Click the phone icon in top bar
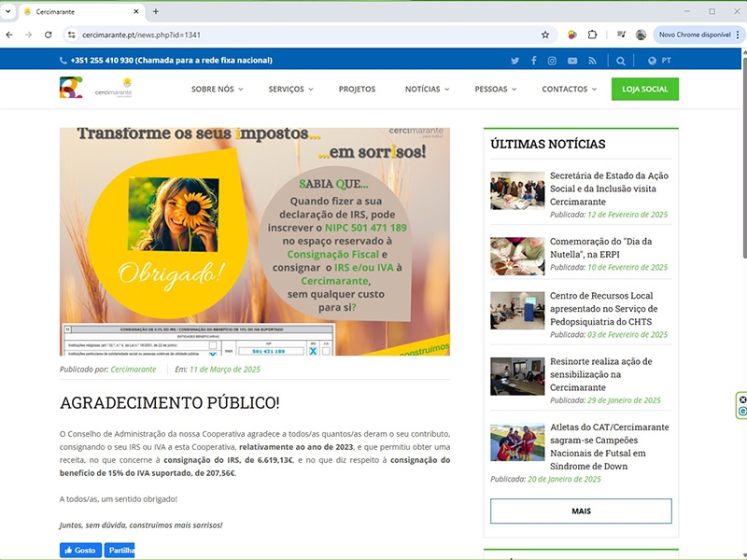The image size is (747, 560). pyautogui.click(x=63, y=61)
